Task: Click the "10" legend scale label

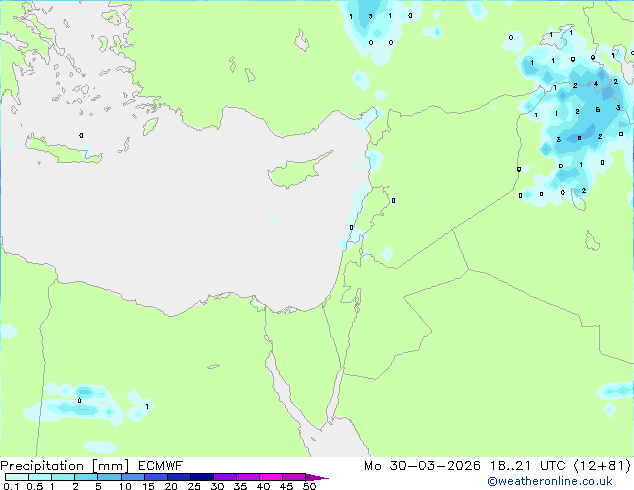Action: [x=125, y=486]
